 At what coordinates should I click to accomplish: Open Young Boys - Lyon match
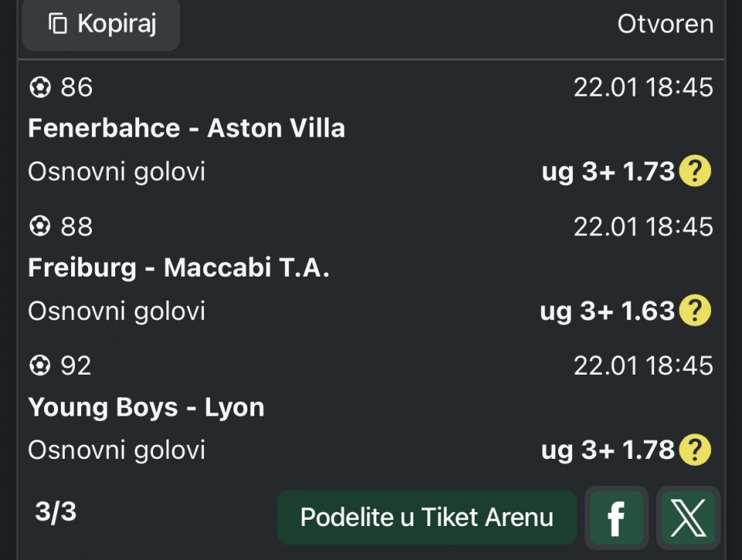(146, 407)
